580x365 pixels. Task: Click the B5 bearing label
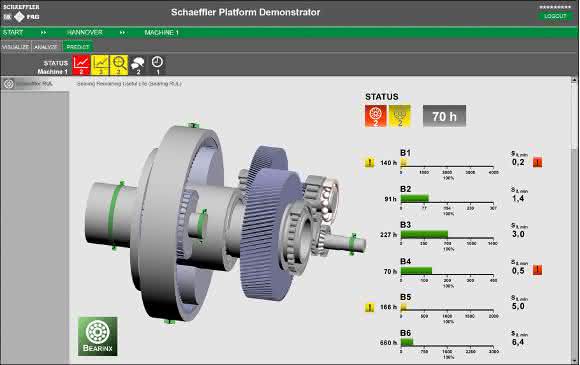(x=405, y=297)
